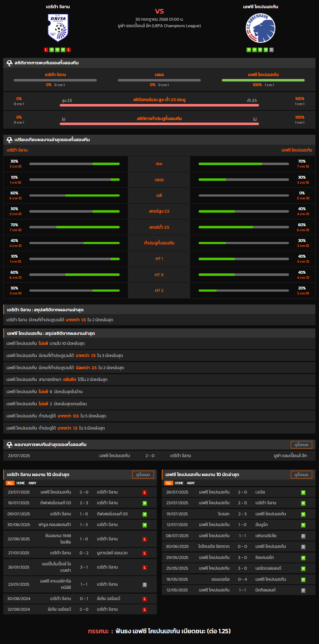This screenshot has height=644, width=319.
Task: Click the W badge in Drita table's 30/06/2025 row
Action: click(x=145, y=525)
